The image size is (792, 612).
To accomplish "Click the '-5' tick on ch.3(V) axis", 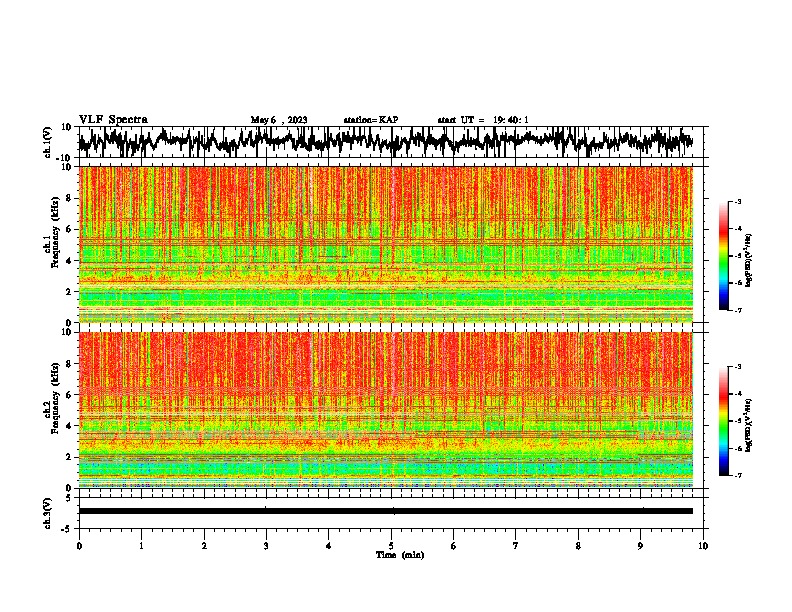I will [x=68, y=529].
